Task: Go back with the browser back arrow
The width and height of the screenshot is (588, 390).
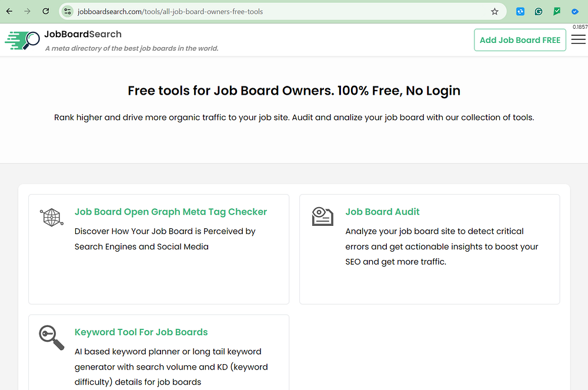Action: (9, 11)
